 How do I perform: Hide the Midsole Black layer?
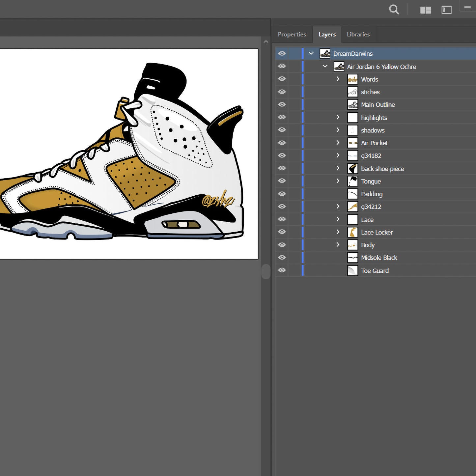click(x=282, y=257)
